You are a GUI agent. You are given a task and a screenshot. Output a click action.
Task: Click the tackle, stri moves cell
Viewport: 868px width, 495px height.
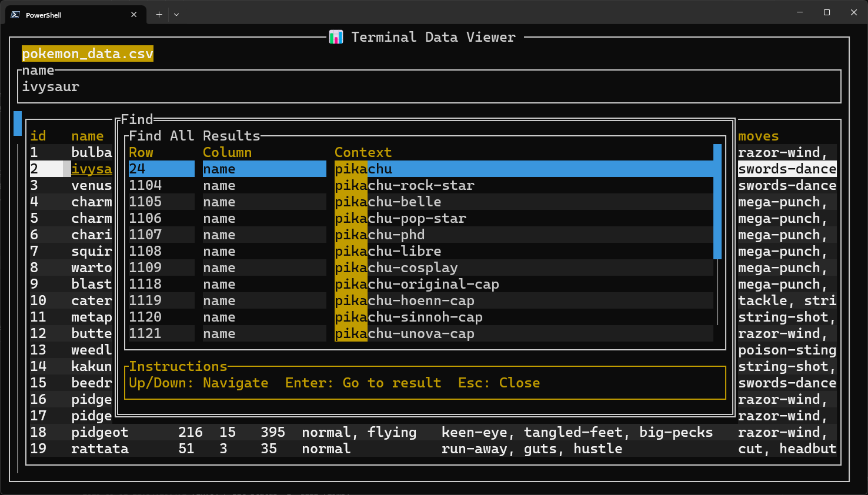787,300
